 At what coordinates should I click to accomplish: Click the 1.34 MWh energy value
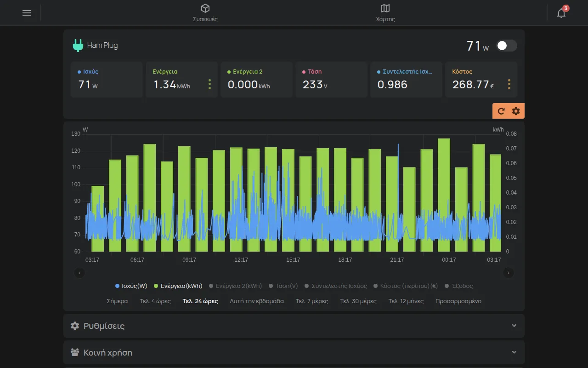point(171,85)
